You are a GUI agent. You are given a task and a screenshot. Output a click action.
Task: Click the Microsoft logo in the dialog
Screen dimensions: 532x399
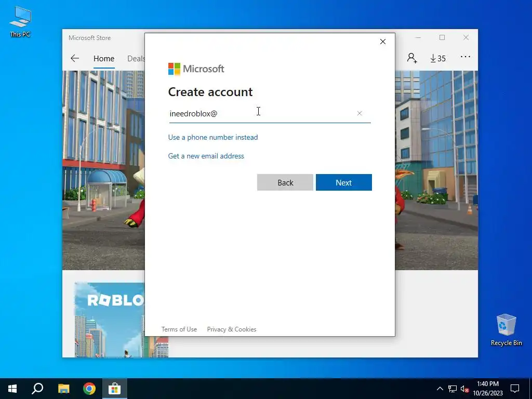196,69
